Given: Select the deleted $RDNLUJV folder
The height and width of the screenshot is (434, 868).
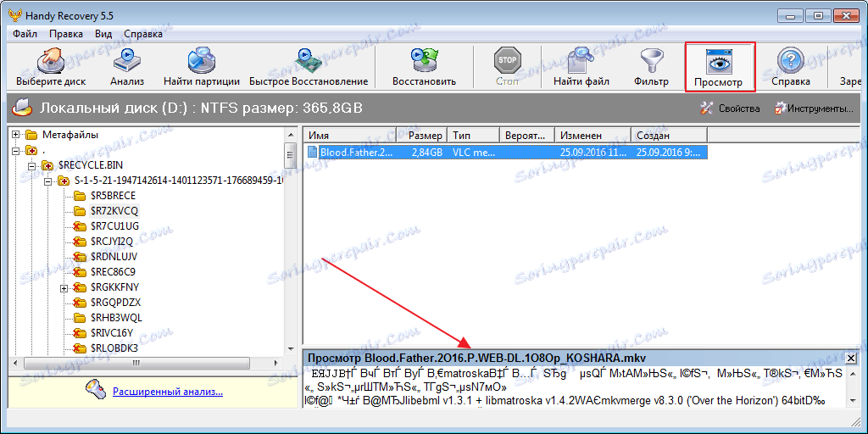Looking at the screenshot, I should point(114,257).
